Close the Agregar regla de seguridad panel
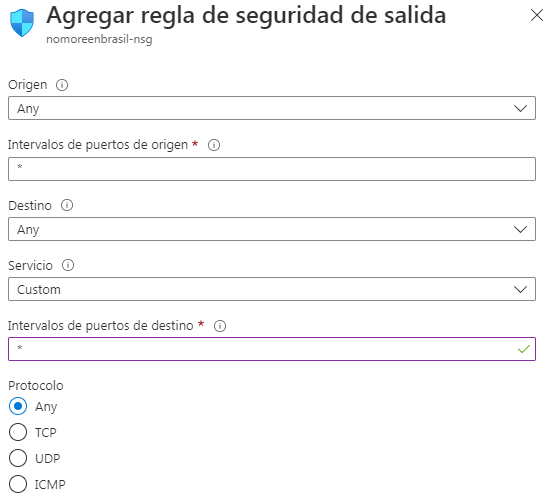This screenshot has width=548, height=504. pyautogui.click(x=536, y=15)
